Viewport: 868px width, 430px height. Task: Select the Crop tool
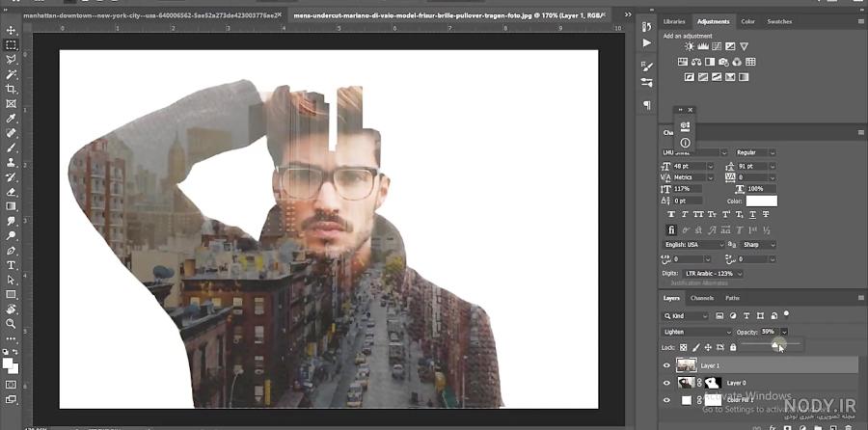[11, 89]
